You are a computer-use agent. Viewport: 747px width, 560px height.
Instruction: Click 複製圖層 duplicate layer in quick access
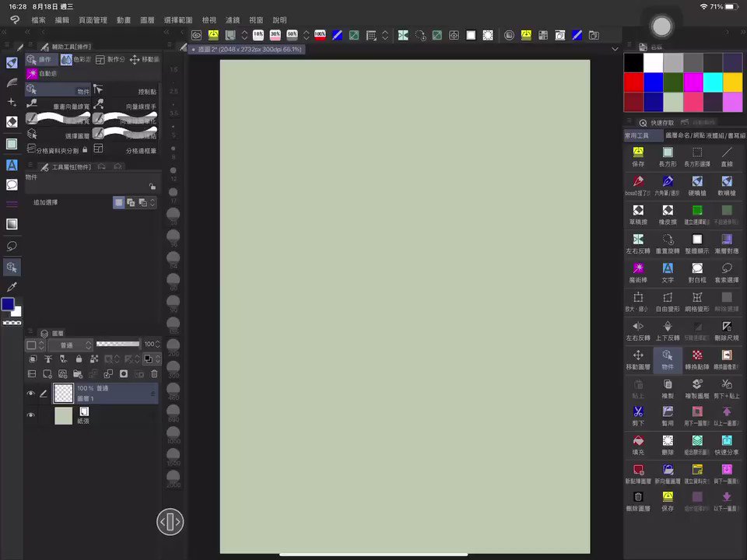pyautogui.click(x=697, y=389)
